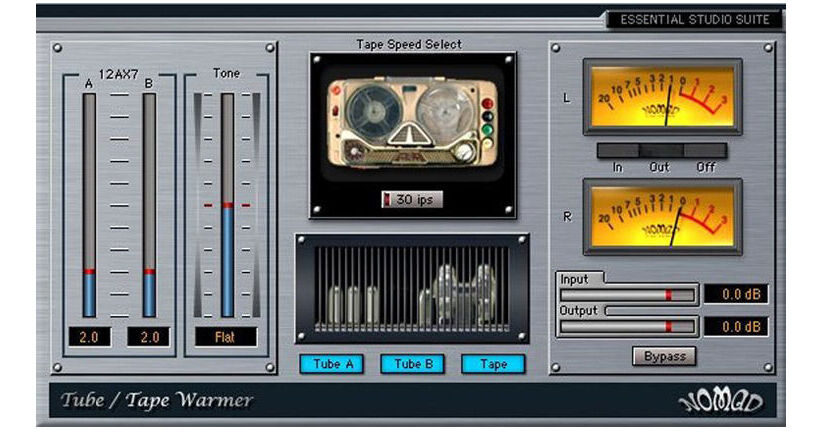Click the 12AX7 tube A fader
822x432 pixels.
click(x=90, y=205)
